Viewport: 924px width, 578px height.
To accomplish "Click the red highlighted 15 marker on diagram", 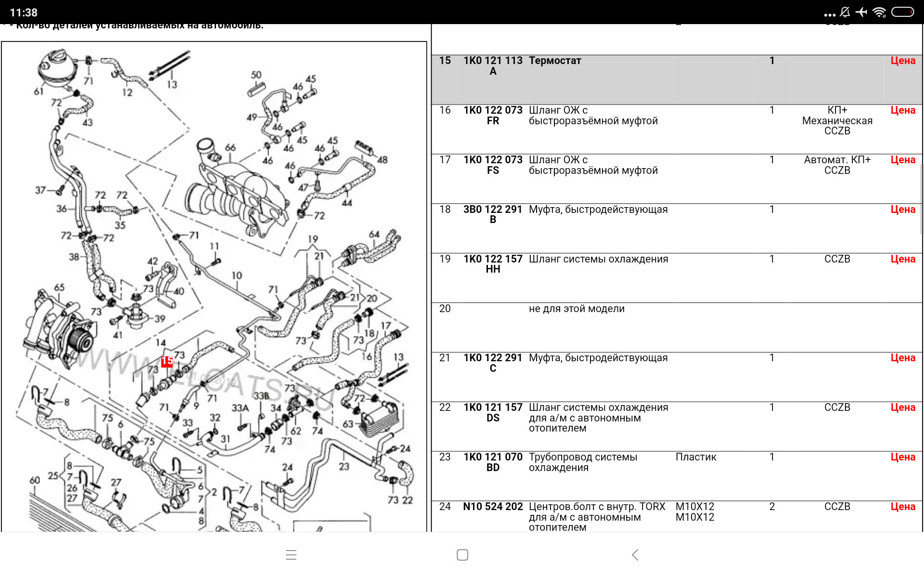I will [167, 361].
